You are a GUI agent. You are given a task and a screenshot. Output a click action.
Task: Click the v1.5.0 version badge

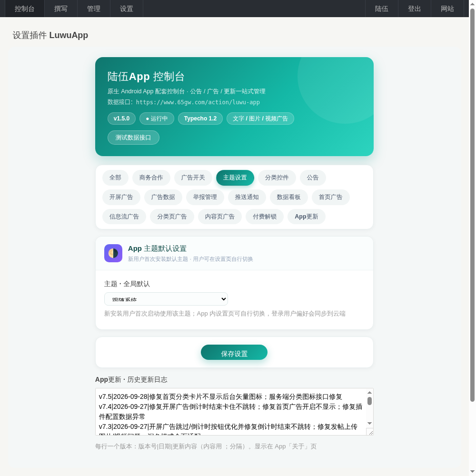pyautogui.click(x=121, y=119)
